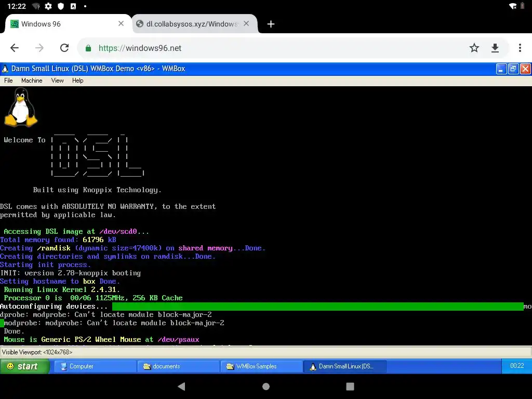Select the Damn Small Linux taskbar item

pos(345,366)
